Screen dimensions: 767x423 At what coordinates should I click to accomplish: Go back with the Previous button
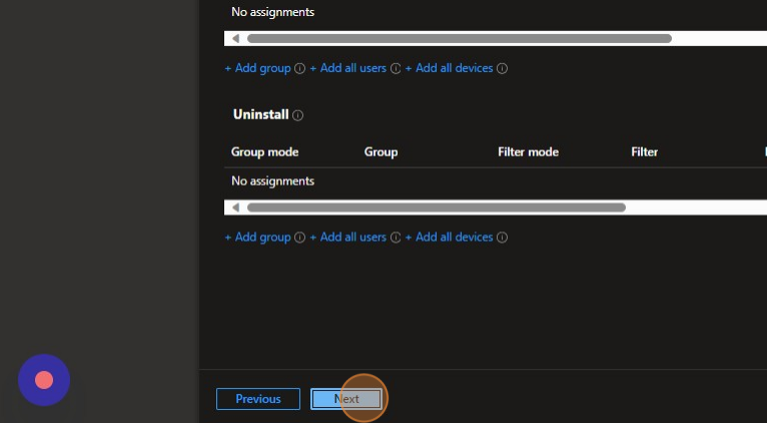(258, 399)
